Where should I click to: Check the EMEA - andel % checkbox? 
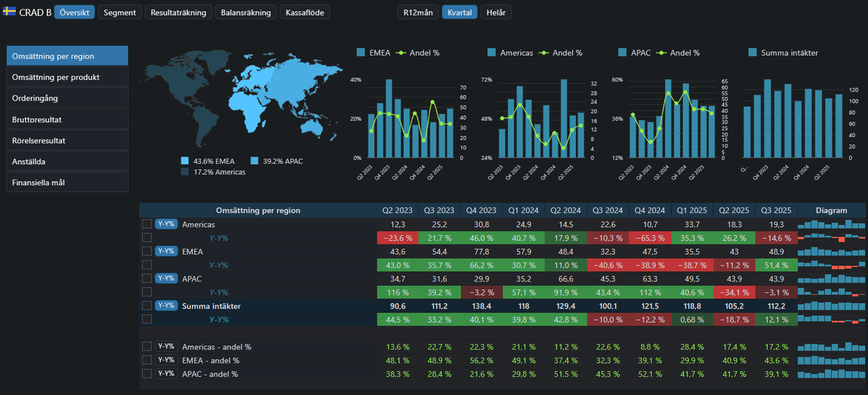[x=147, y=360]
